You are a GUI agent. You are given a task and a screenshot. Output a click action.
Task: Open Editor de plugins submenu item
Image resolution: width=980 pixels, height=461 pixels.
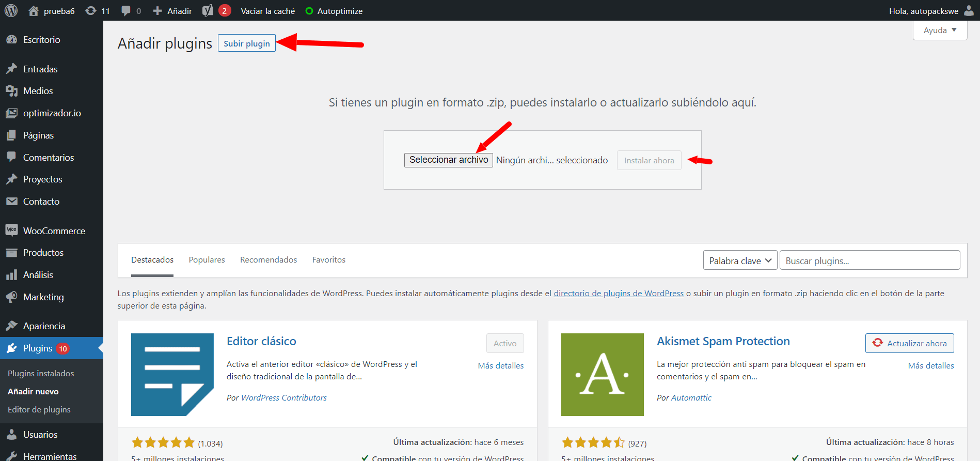pyautogui.click(x=39, y=409)
